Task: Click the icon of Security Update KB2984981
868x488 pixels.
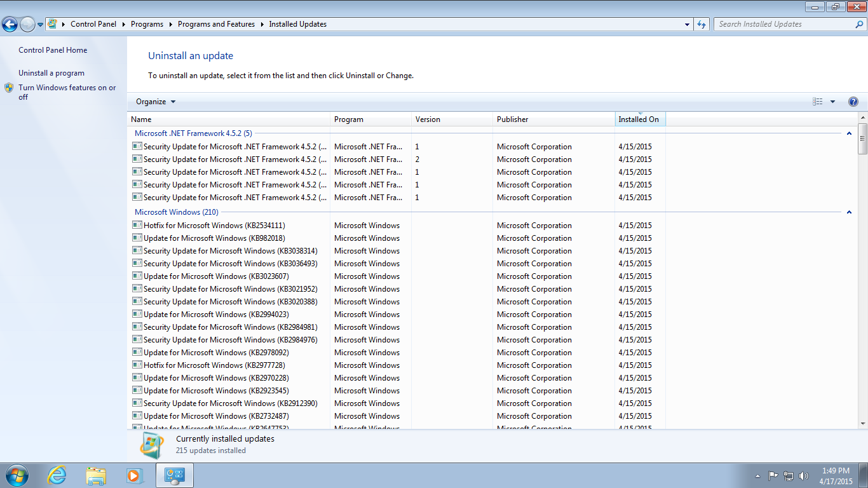Action: 137,327
